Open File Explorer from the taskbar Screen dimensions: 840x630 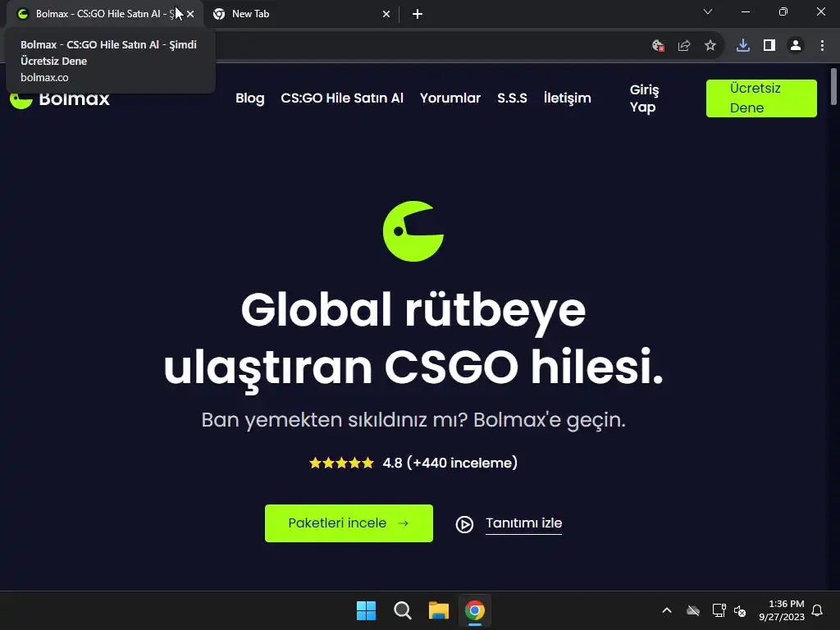[x=438, y=610]
